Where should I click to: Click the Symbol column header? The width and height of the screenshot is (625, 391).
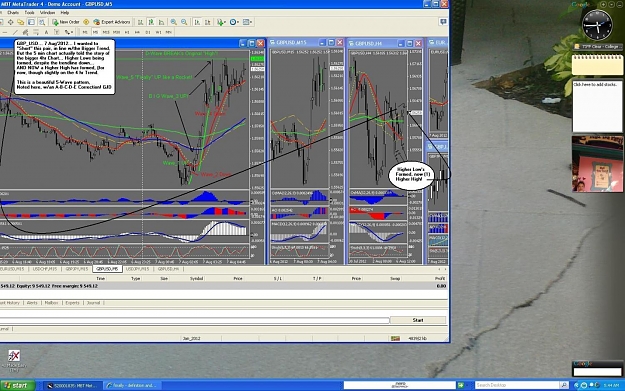[x=196, y=279]
